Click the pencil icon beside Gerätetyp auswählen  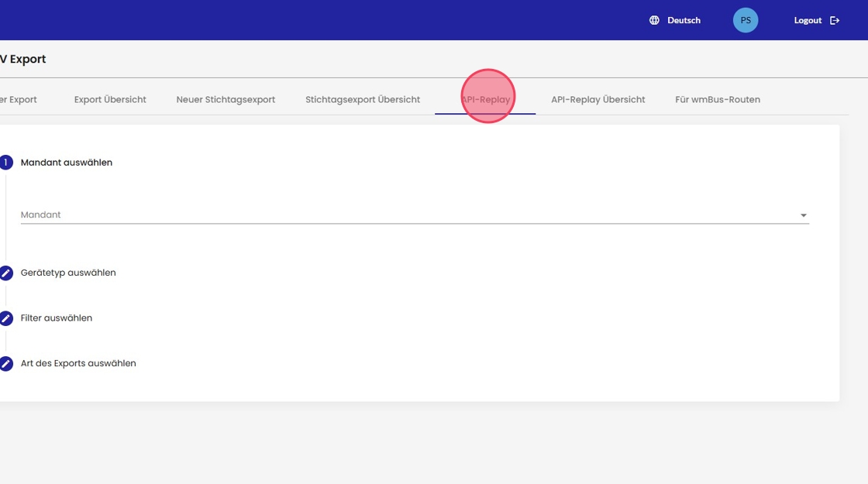pyautogui.click(x=6, y=273)
